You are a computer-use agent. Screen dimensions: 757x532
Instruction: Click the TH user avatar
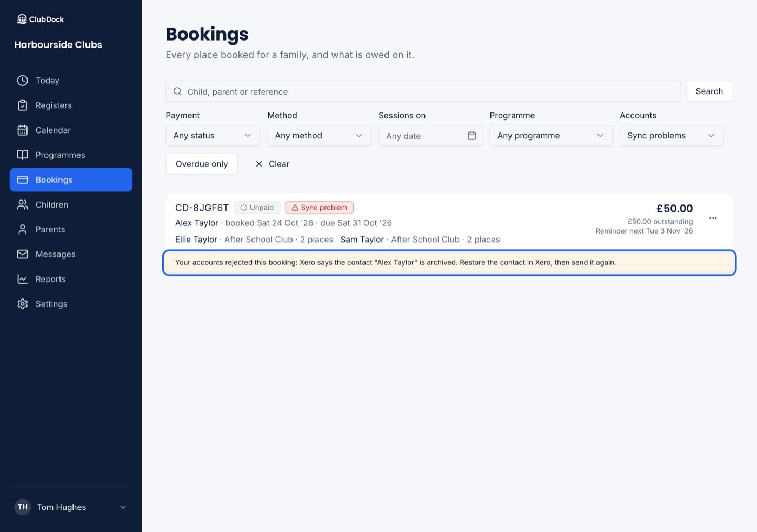point(23,507)
